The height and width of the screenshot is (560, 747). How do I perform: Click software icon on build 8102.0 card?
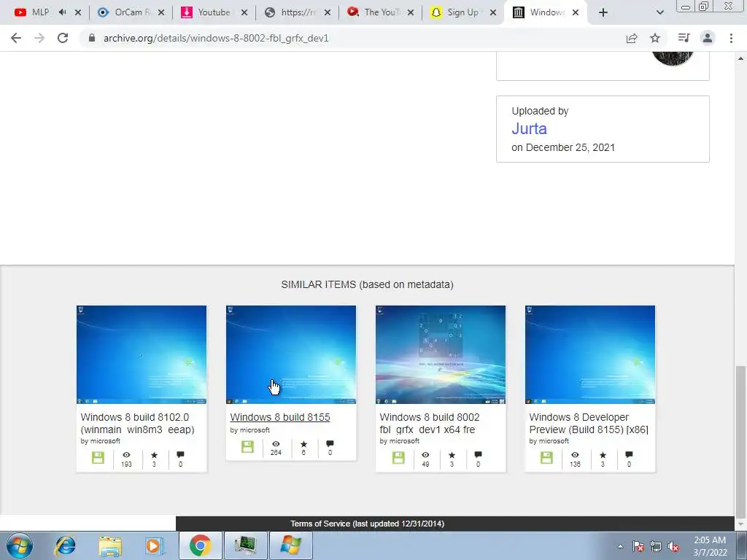point(98,458)
